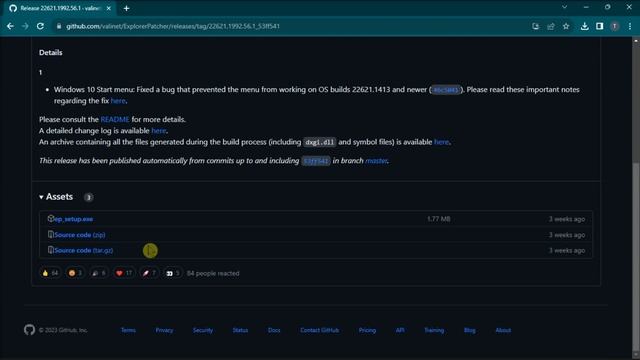React with hooray emoji
The image size is (640, 360).
[99, 273]
